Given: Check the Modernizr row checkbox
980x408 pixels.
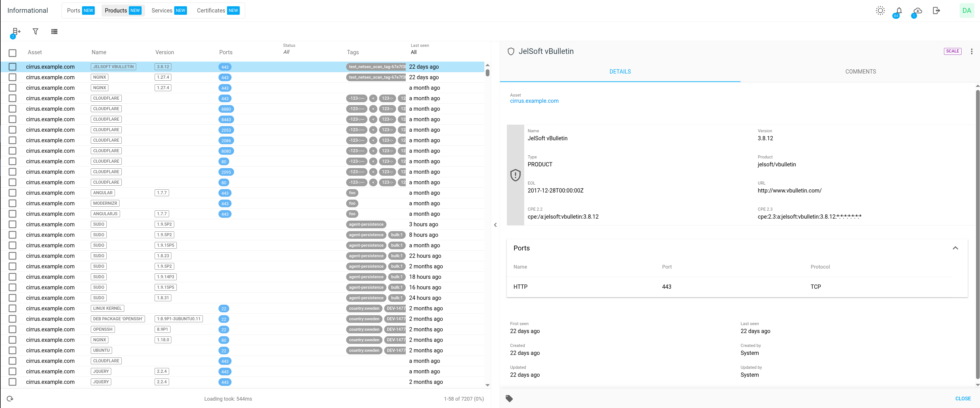Looking at the screenshot, I should coord(12,203).
